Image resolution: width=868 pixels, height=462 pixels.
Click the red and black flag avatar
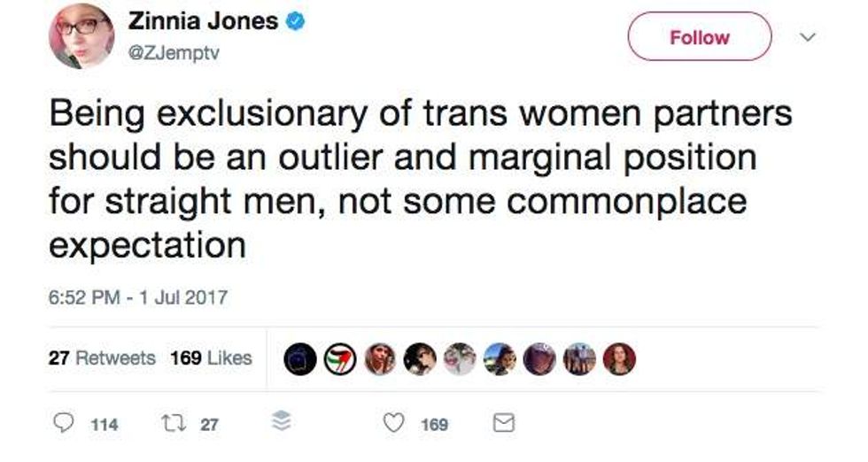(341, 358)
